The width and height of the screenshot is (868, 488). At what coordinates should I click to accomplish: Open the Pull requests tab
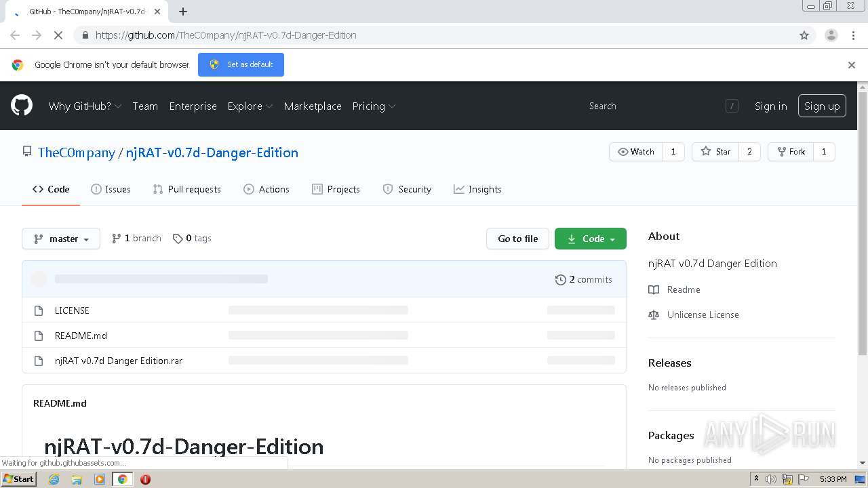pos(187,189)
